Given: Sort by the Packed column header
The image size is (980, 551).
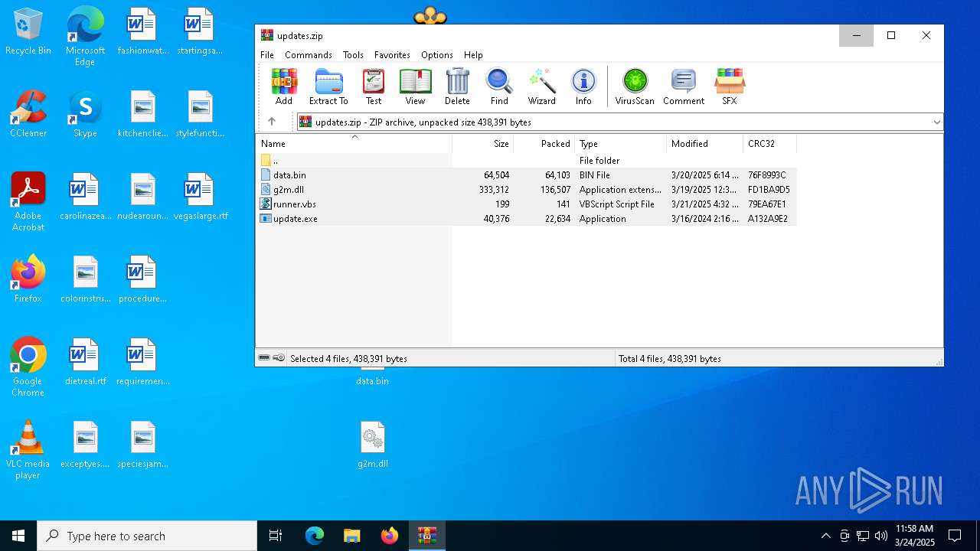Looking at the screenshot, I should [x=544, y=144].
